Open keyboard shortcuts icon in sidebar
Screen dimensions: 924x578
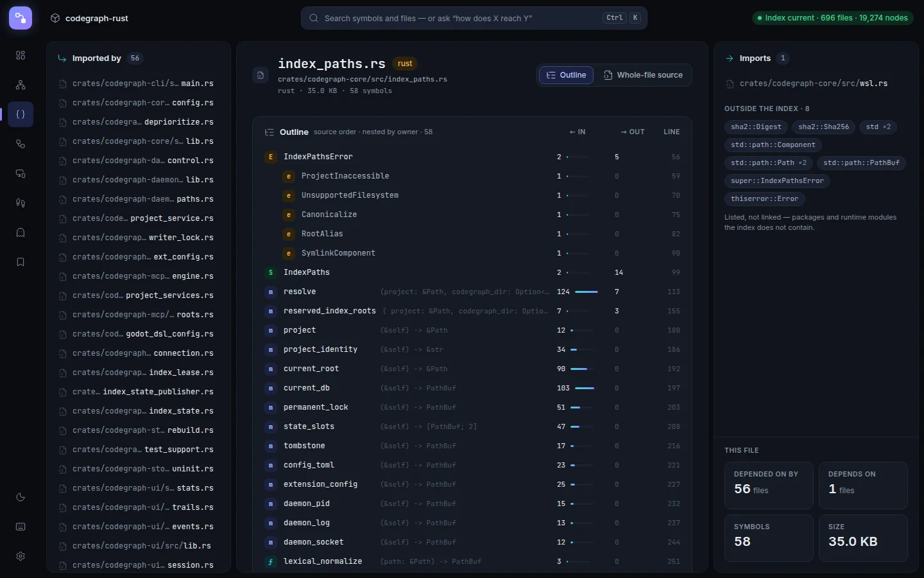[21, 527]
